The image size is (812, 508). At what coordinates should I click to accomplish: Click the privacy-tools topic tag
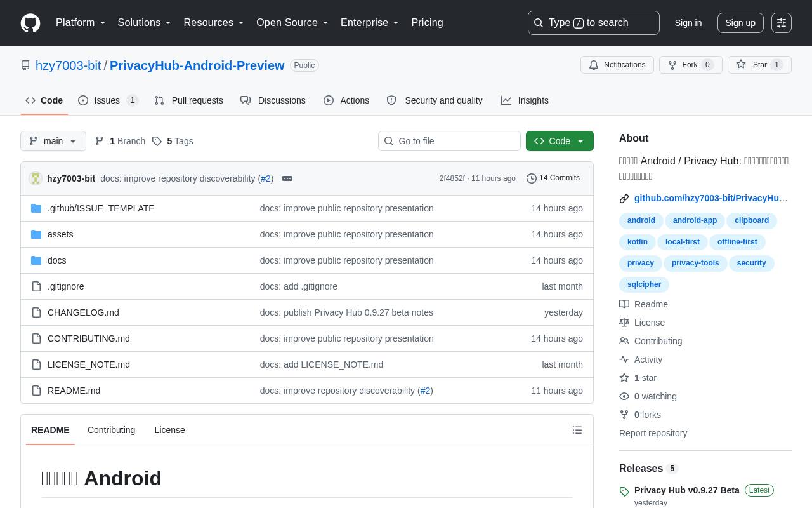point(695,263)
